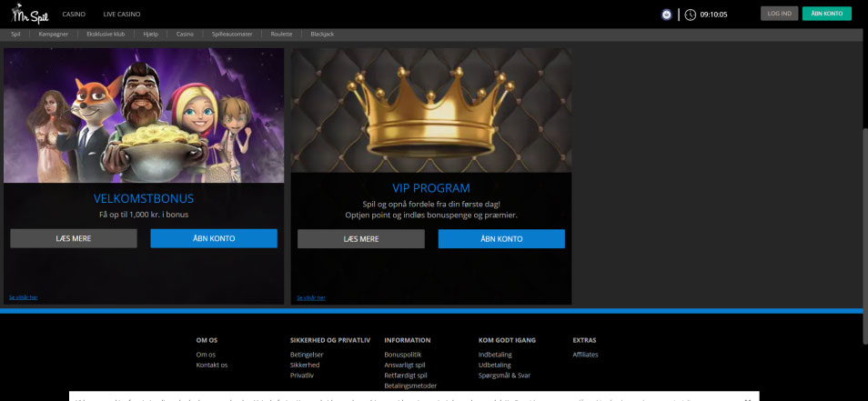
Task: Click the Log ind button
Action: 779,14
